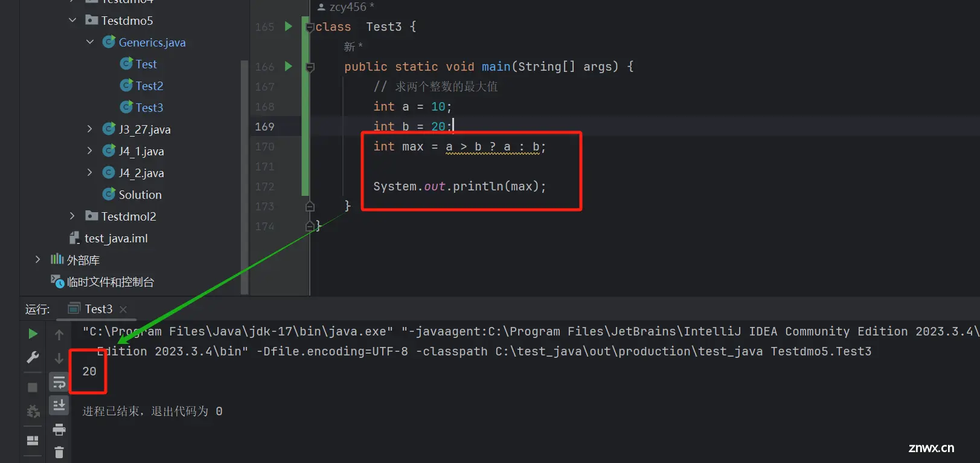The height and width of the screenshot is (463, 980).
Task: Expand the Testdmol2 folder
Action: pyautogui.click(x=72, y=216)
